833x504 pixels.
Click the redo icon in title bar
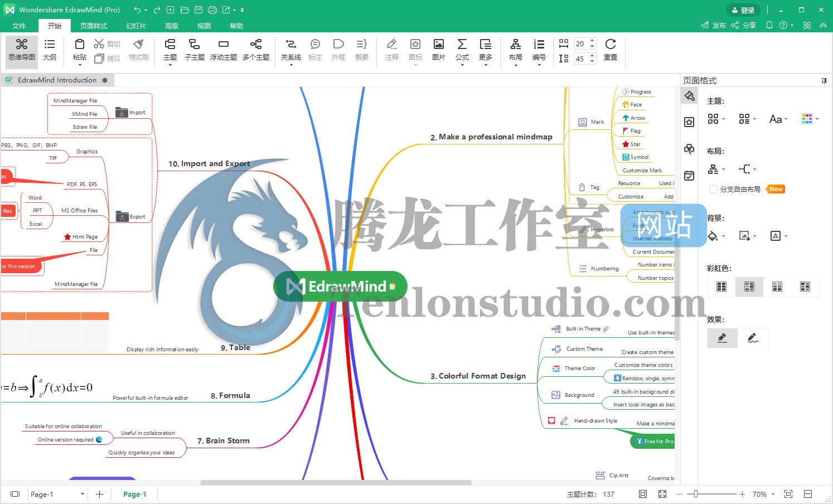[157, 10]
